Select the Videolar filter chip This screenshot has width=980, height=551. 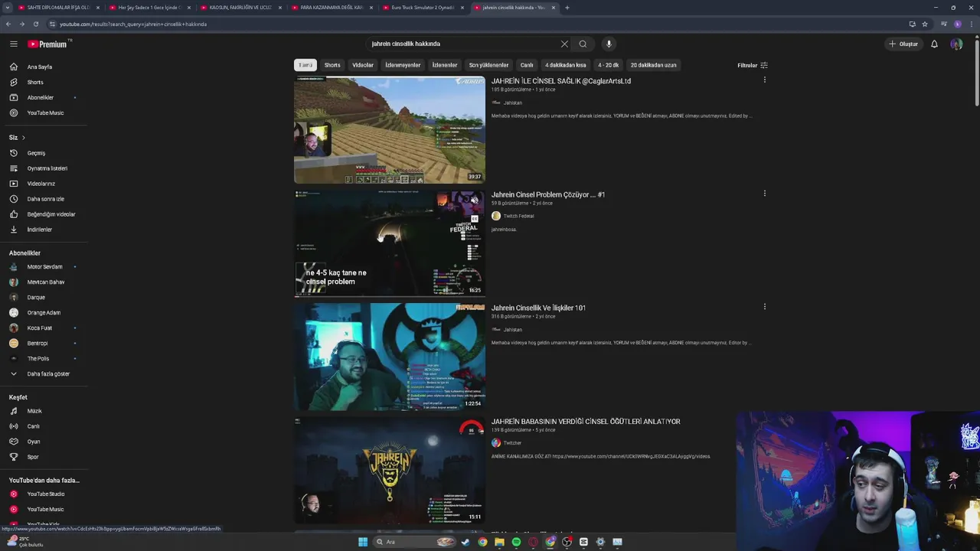tap(363, 65)
